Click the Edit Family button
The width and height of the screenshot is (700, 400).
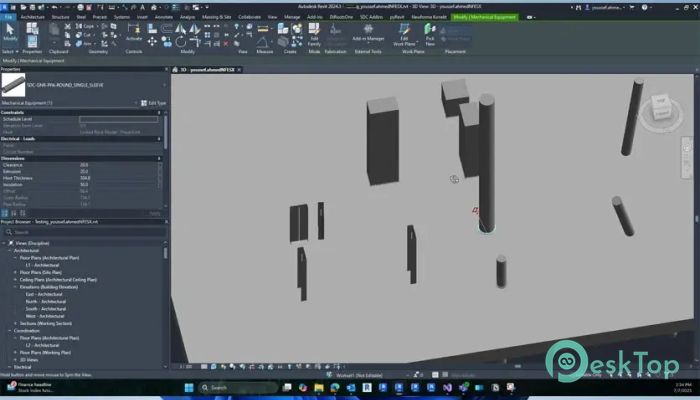click(314, 34)
